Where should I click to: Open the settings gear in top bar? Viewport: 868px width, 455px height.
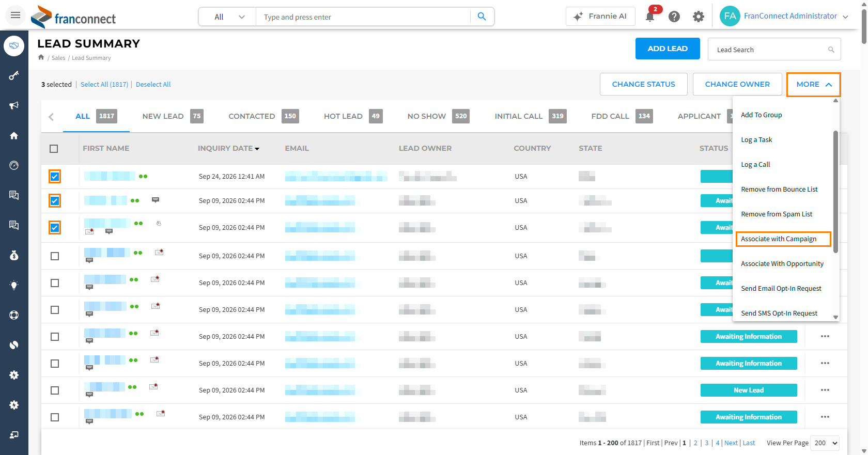coord(699,17)
